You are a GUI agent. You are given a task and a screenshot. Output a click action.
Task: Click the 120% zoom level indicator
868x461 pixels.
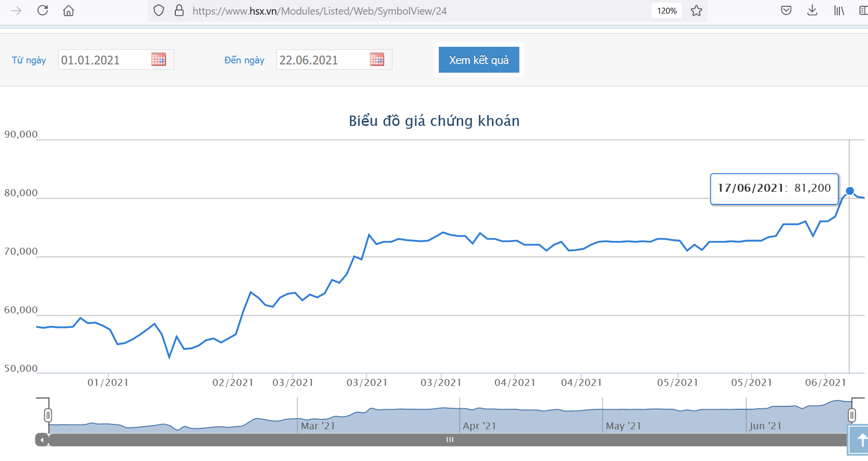pyautogui.click(x=667, y=10)
